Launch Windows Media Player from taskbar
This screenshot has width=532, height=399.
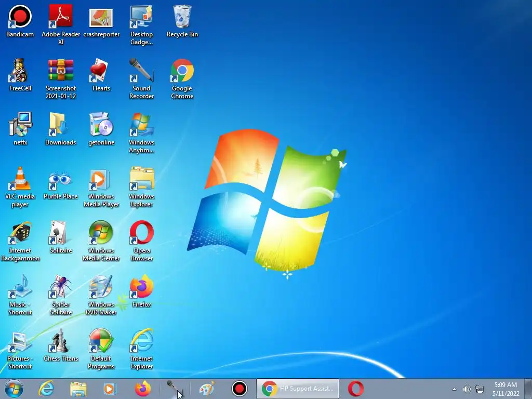coord(110,389)
